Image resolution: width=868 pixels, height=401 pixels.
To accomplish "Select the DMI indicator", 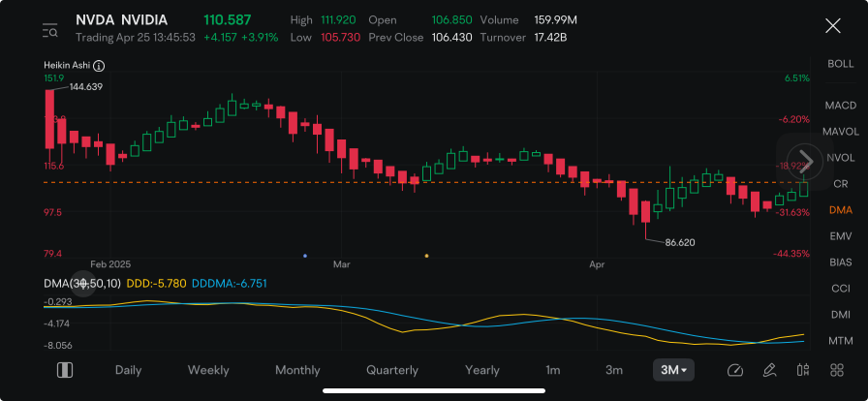I will [840, 315].
